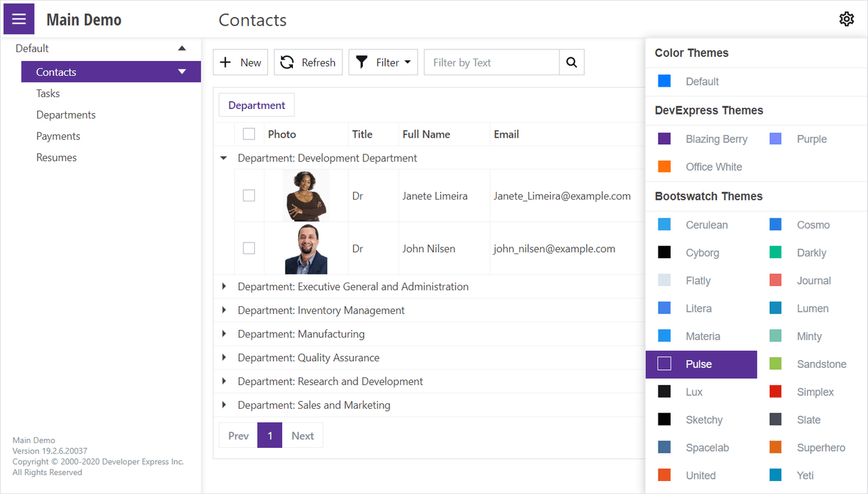The width and height of the screenshot is (868, 494).
Task: Go to Tasks in sidebar
Action: click(48, 94)
